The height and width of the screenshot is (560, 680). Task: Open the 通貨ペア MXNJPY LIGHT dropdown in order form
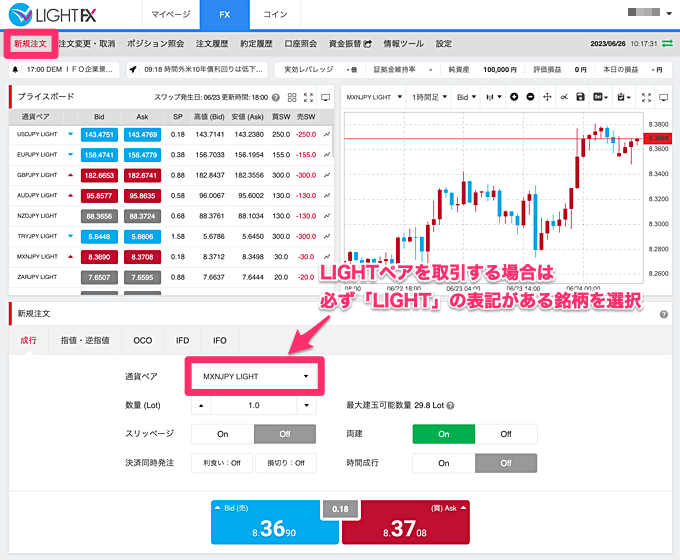254,376
